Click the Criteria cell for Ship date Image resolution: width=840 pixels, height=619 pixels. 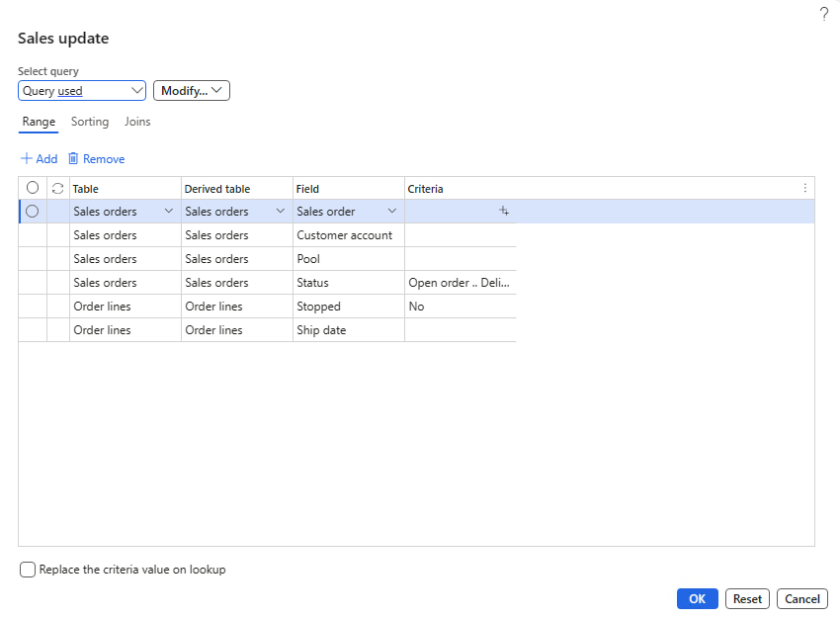(x=461, y=329)
